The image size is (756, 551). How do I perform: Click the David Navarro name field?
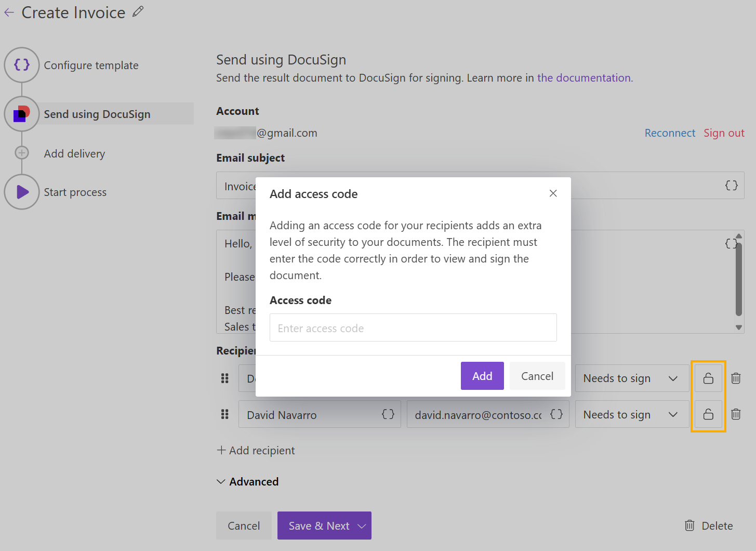click(x=320, y=414)
